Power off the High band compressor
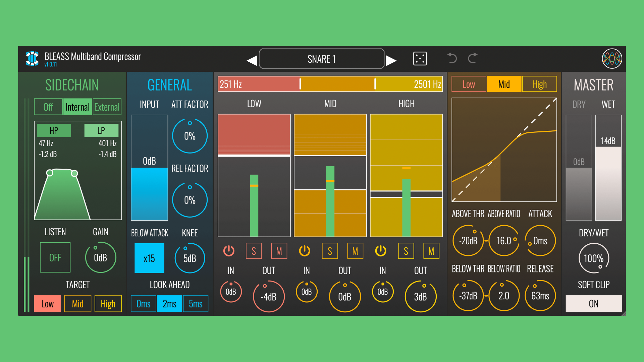Viewport: 644px width, 362px height. [x=381, y=251]
